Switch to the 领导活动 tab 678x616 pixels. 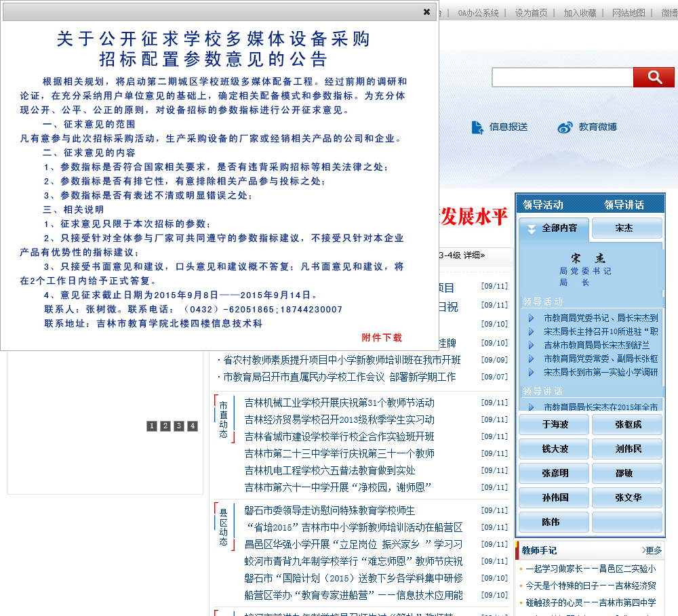pyautogui.click(x=543, y=205)
